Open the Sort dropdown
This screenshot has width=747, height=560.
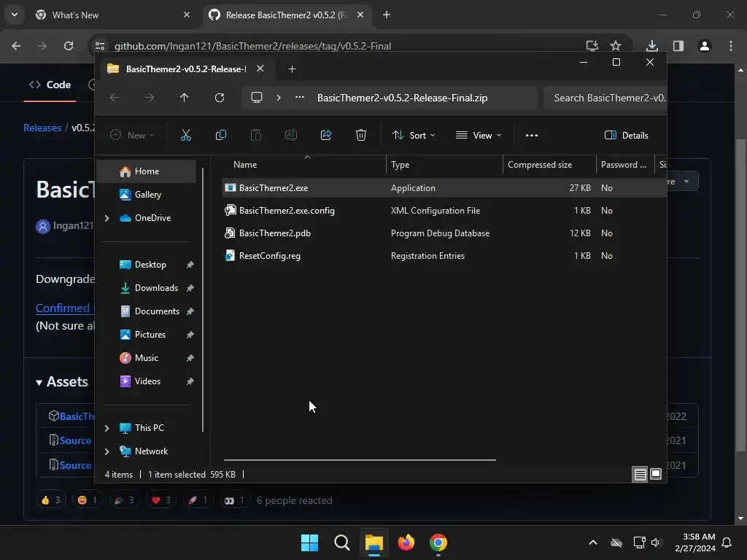pyautogui.click(x=413, y=135)
